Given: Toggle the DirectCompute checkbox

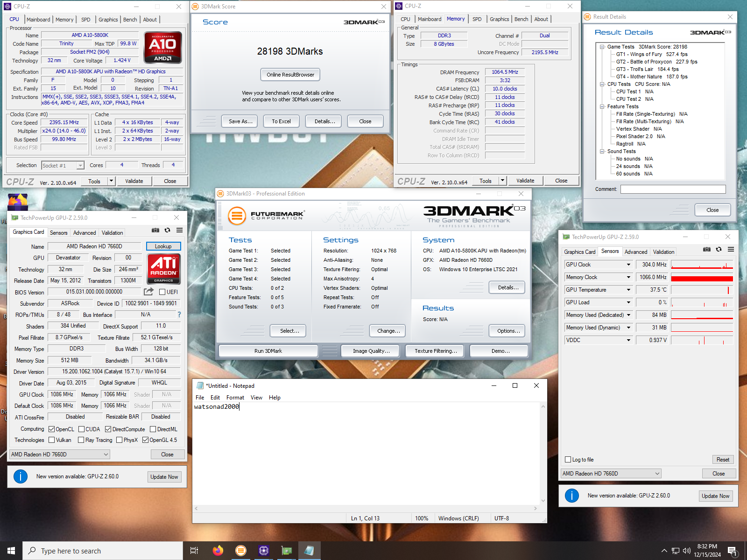Looking at the screenshot, I should [108, 429].
